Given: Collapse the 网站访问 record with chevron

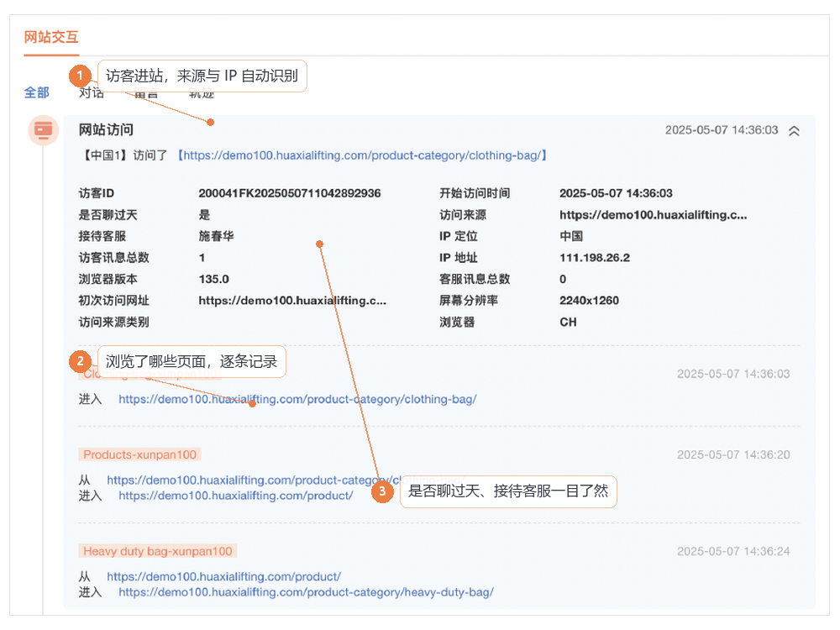Looking at the screenshot, I should coord(794,131).
